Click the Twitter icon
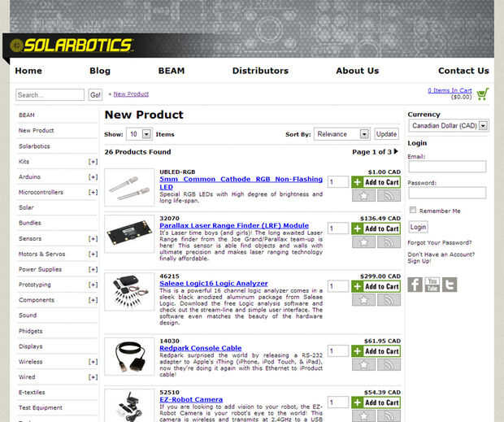 [450, 285]
